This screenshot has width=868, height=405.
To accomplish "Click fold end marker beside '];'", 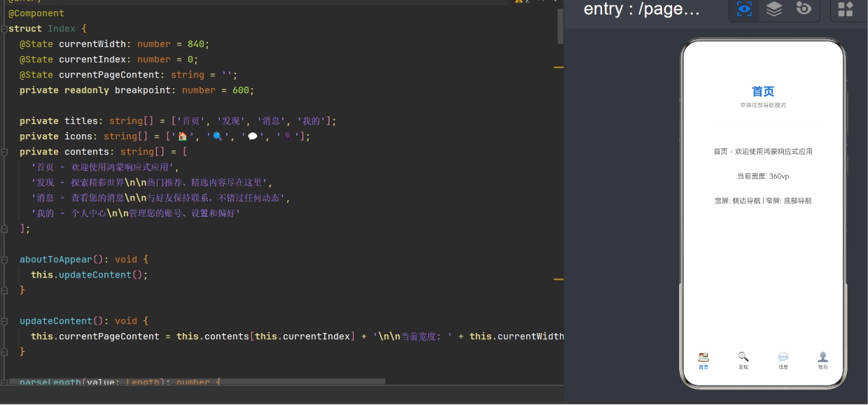I will [4, 229].
